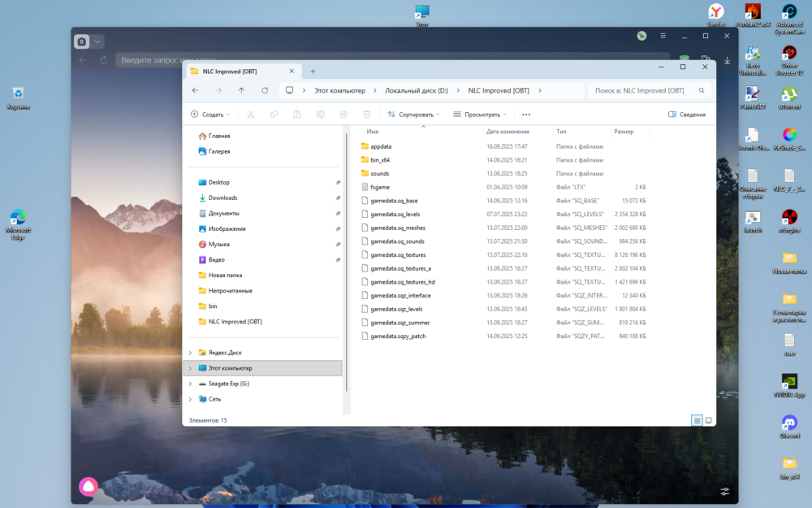The image size is (812, 508).
Task: Click the uTorrent desktop icon
Action: point(788,94)
